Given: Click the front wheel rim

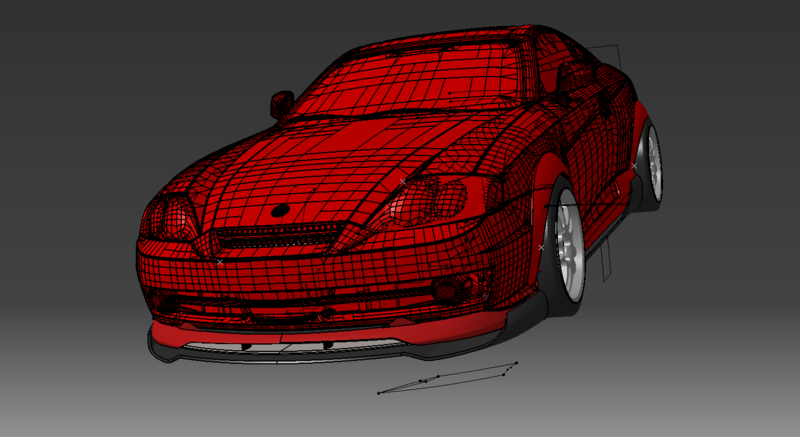Looking at the screenshot, I should click(571, 249).
